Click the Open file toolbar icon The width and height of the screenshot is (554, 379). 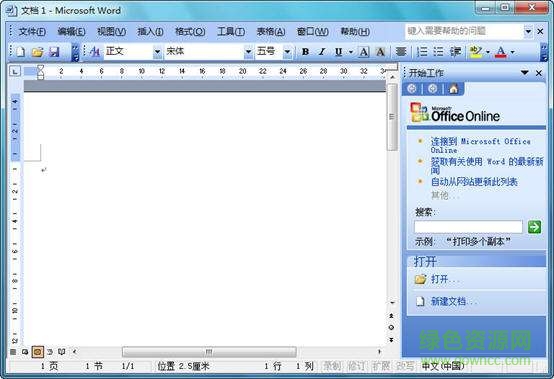tap(37, 52)
